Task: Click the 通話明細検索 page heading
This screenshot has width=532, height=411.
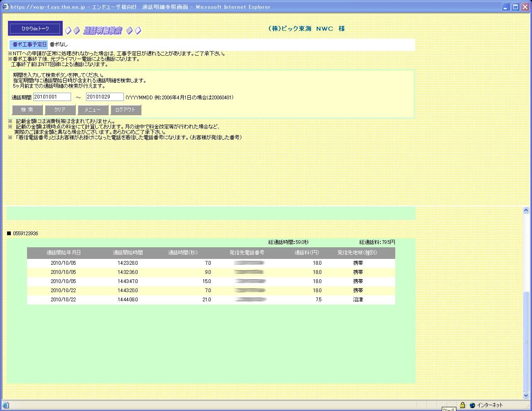Action: [x=103, y=31]
